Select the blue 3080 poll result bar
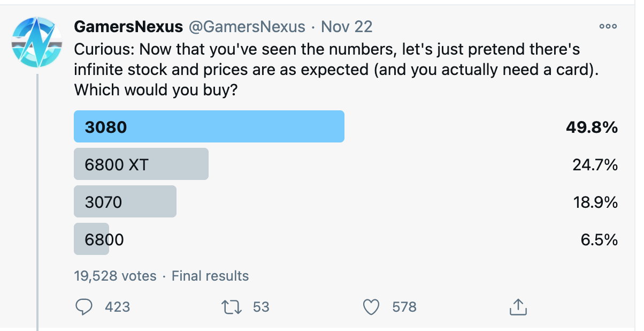The image size is (644, 331). click(x=209, y=126)
